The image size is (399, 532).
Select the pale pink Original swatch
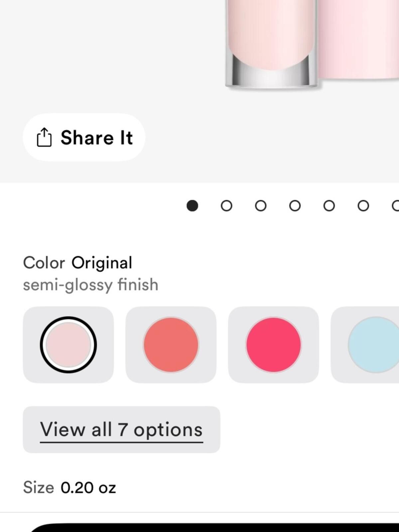tap(68, 345)
